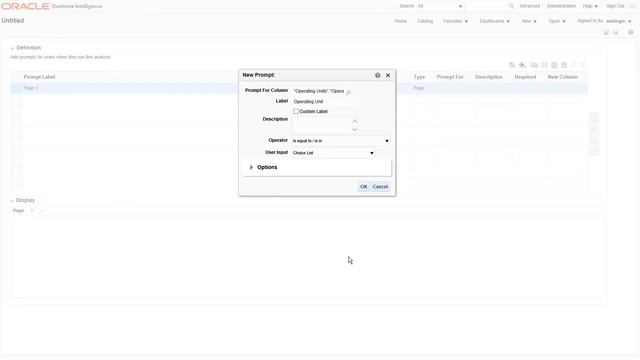
Task: Open the Help menu
Action: [x=590, y=6]
